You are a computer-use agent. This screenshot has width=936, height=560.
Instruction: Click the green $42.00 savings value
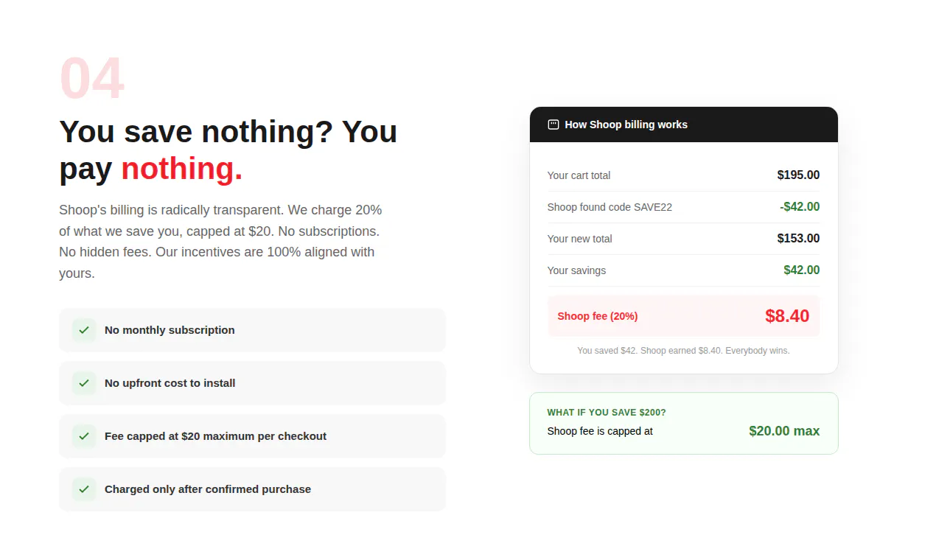pyautogui.click(x=802, y=270)
